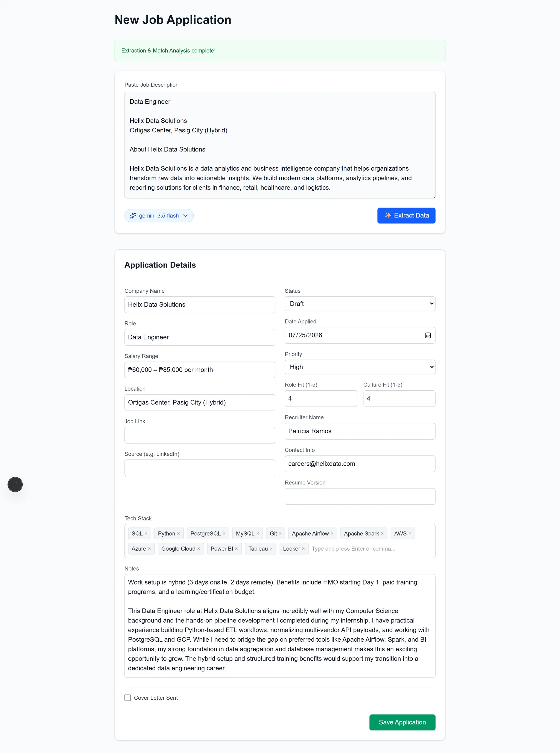Image resolution: width=560 pixels, height=753 pixels.
Task: Open the Priority dropdown showing High
Action: click(x=360, y=367)
